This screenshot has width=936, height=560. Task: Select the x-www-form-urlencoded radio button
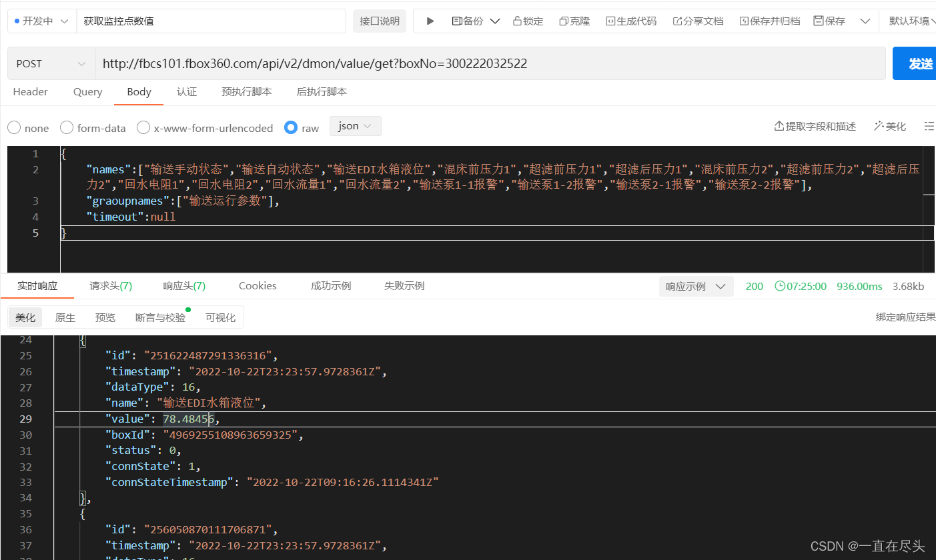tap(143, 127)
